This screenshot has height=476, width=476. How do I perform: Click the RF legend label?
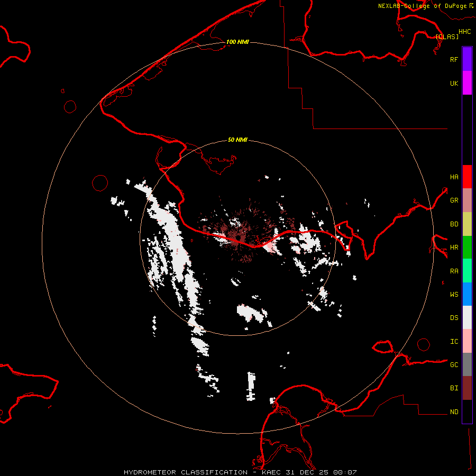point(454,59)
